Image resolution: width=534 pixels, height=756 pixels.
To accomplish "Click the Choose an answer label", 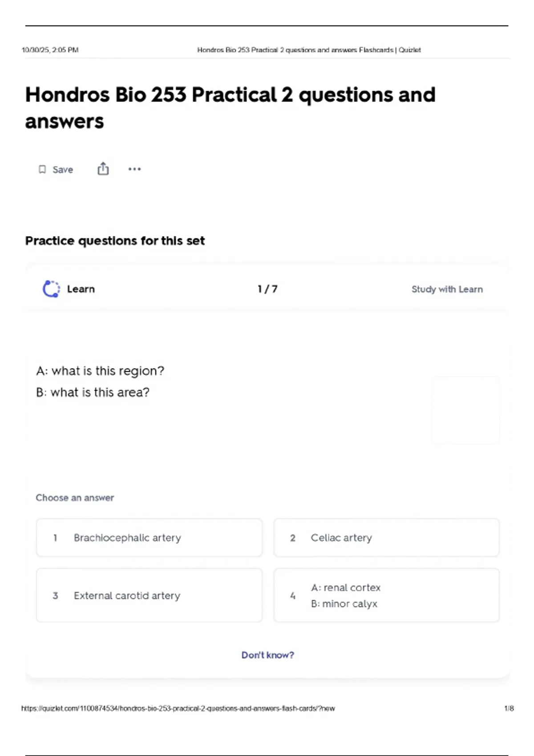I will point(75,498).
